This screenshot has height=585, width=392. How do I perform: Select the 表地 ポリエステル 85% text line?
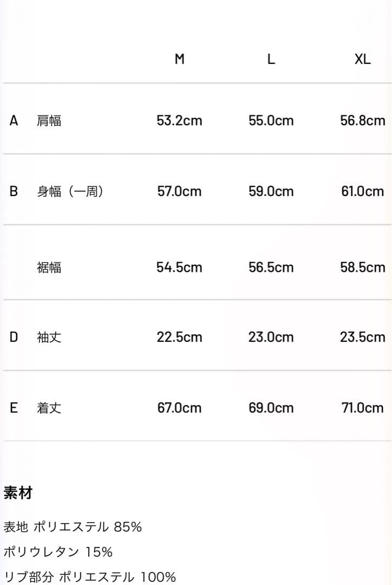(73, 526)
